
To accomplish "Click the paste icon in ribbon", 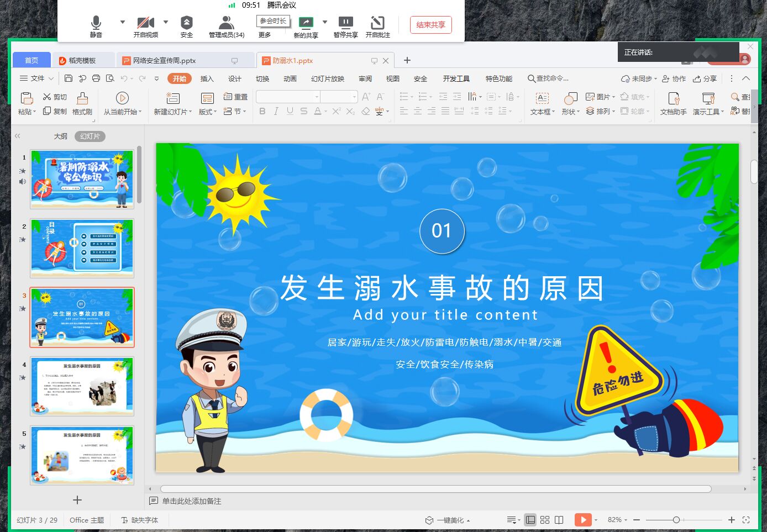I will 26,98.
